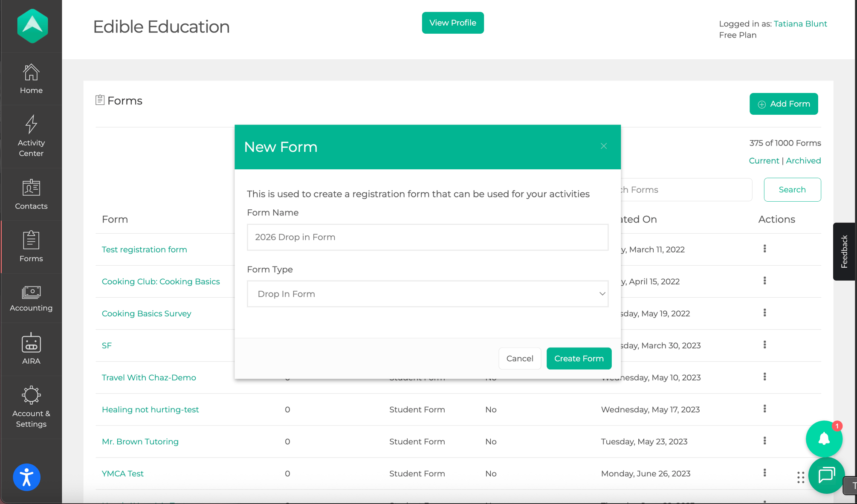The height and width of the screenshot is (504, 857).
Task: Switch to Archived forms view
Action: pyautogui.click(x=803, y=161)
